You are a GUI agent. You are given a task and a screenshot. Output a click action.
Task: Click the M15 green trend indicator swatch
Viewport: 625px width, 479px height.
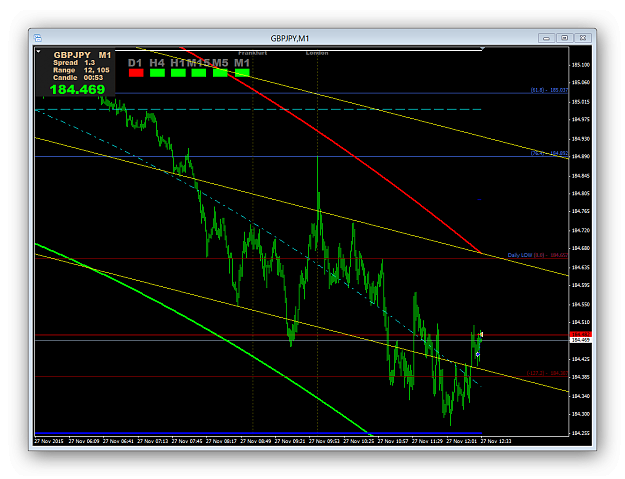199,73
